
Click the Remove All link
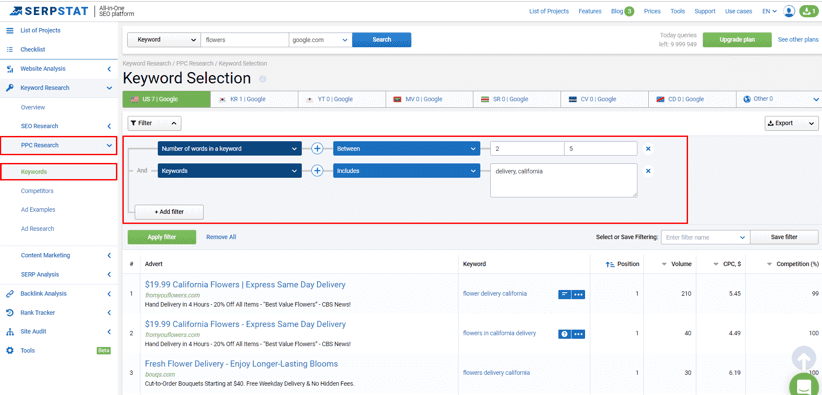(x=221, y=237)
